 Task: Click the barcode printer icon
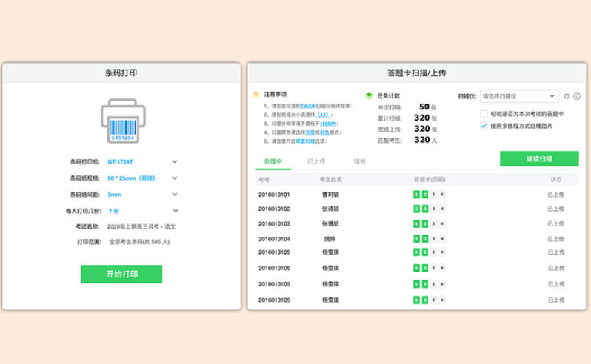coord(122,121)
